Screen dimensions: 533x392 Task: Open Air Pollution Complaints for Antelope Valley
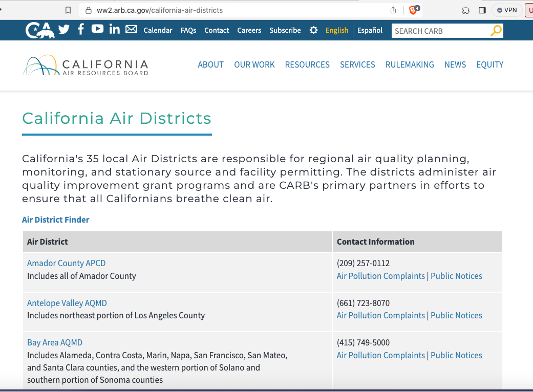click(381, 315)
